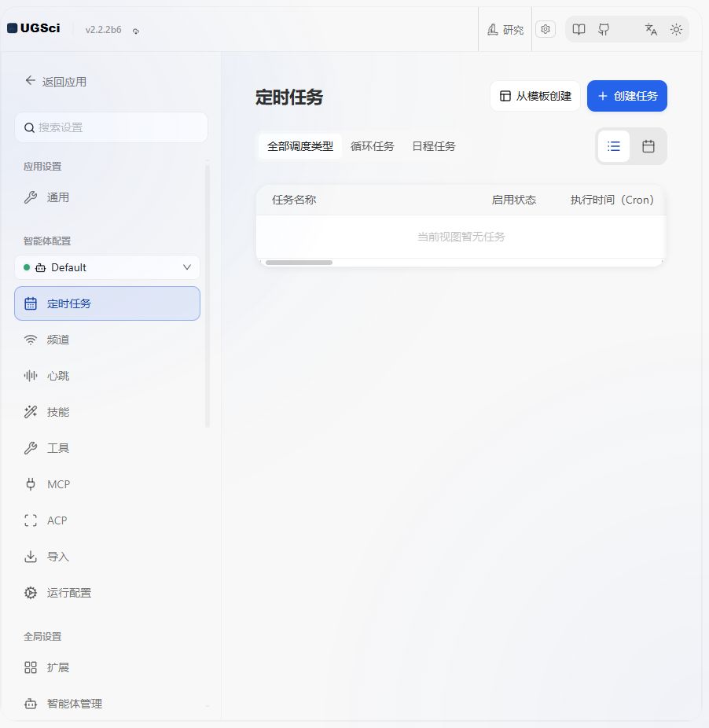This screenshot has width=709, height=728.
Task: Click the search magnifier icon
Action: pos(29,127)
